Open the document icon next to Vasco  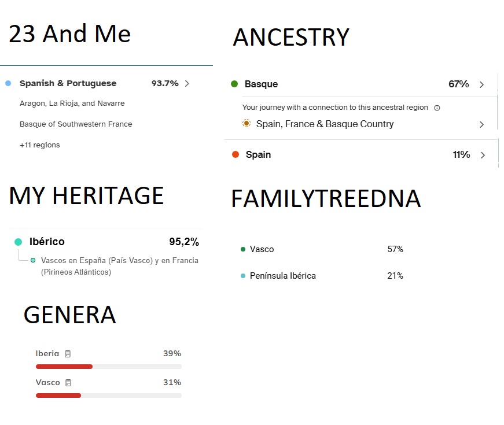tap(68, 383)
